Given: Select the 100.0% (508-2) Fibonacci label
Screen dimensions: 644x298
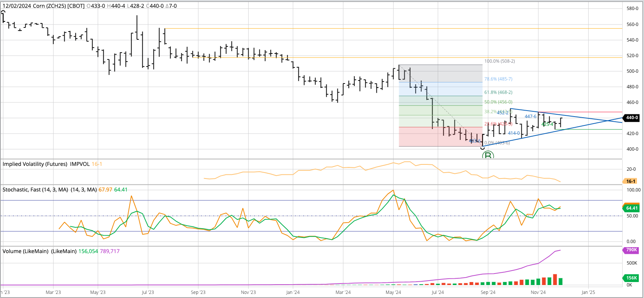Looking at the screenshot, I should (x=499, y=61).
